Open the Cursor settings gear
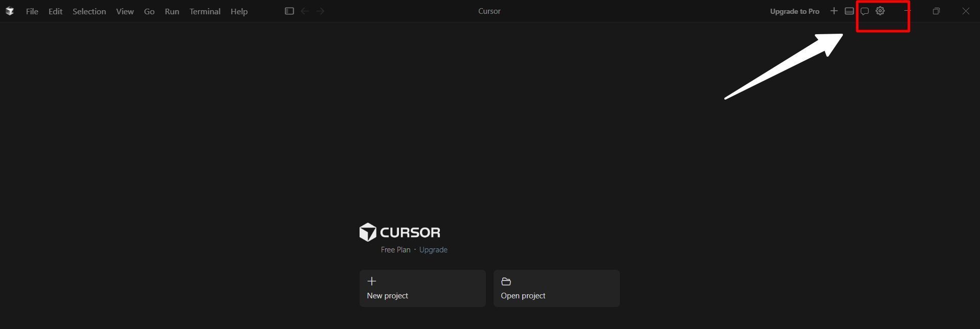The image size is (980, 329). (880, 11)
